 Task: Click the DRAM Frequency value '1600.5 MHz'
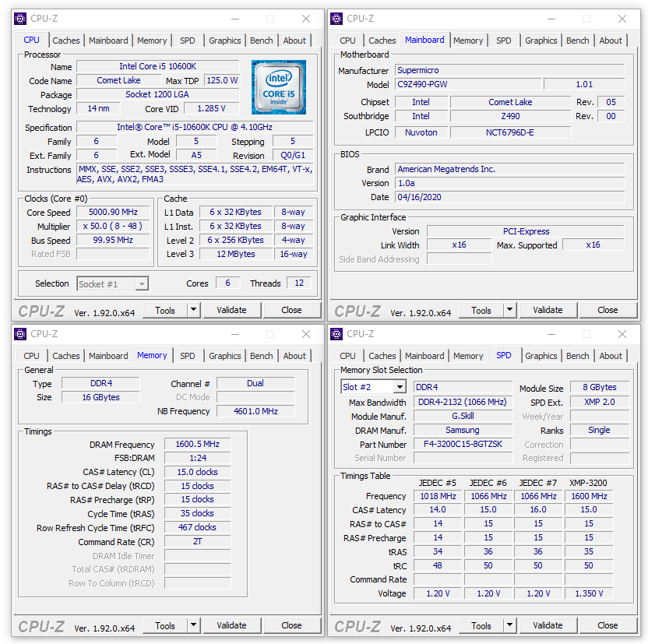coord(198,445)
